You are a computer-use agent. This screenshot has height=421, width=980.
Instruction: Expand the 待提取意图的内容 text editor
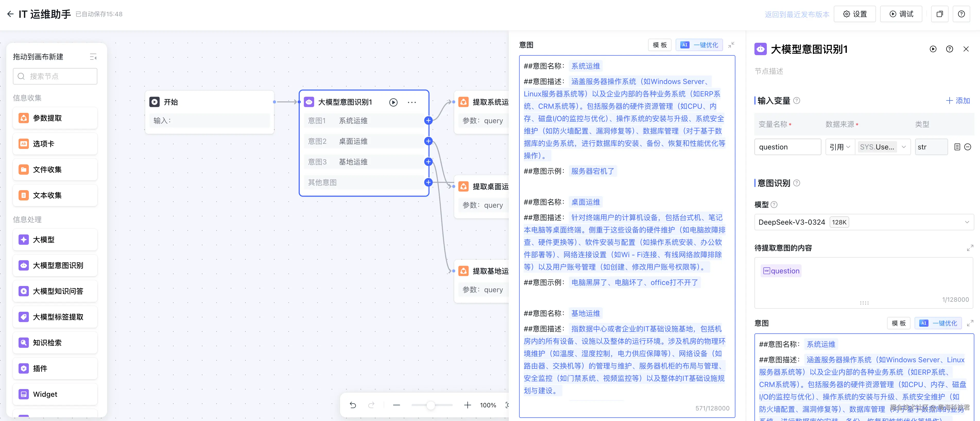coord(970,248)
